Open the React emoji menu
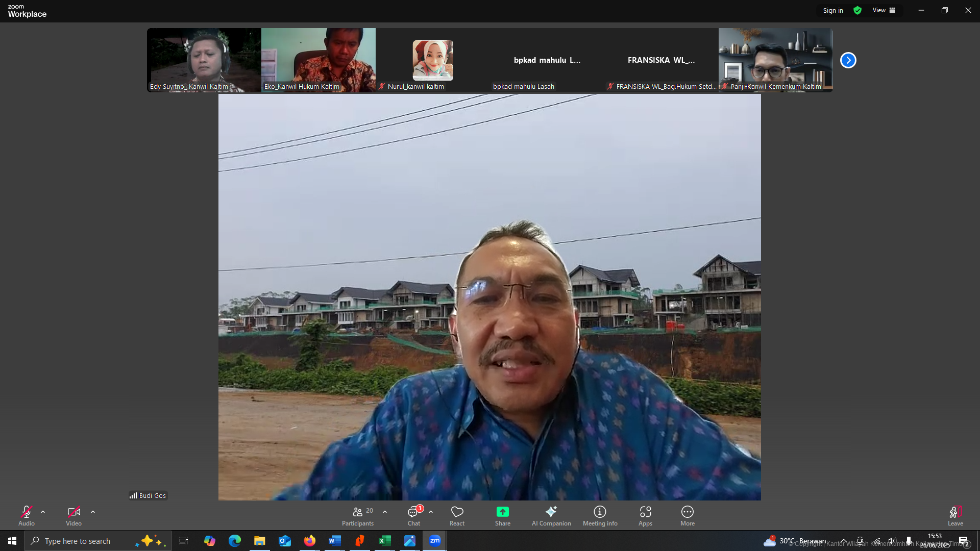The width and height of the screenshot is (980, 551). [x=457, y=515]
